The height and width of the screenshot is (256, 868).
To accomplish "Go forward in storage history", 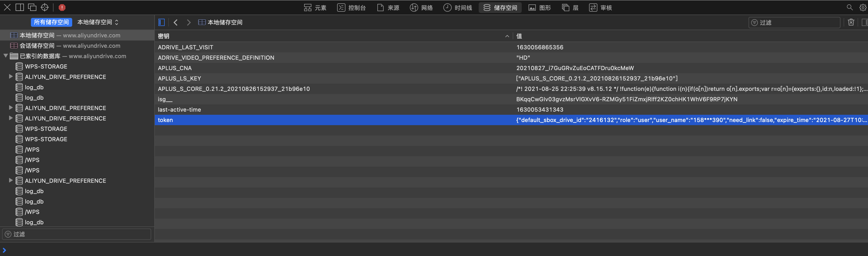I will [x=189, y=22].
